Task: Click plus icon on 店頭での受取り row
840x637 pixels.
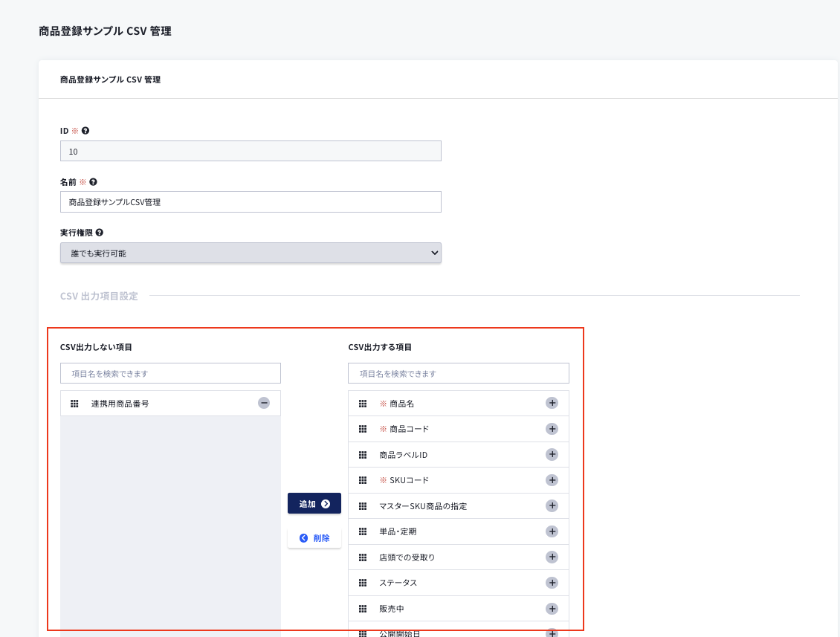Action: [552, 557]
